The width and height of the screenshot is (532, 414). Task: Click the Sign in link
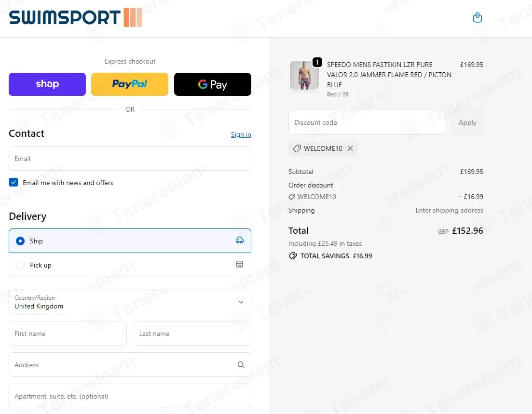pos(241,134)
